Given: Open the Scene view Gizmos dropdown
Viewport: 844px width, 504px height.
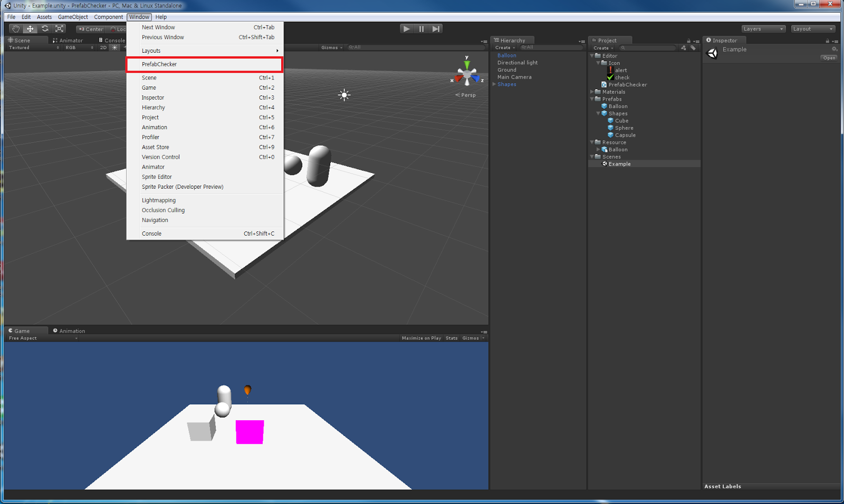Looking at the screenshot, I should [x=332, y=47].
